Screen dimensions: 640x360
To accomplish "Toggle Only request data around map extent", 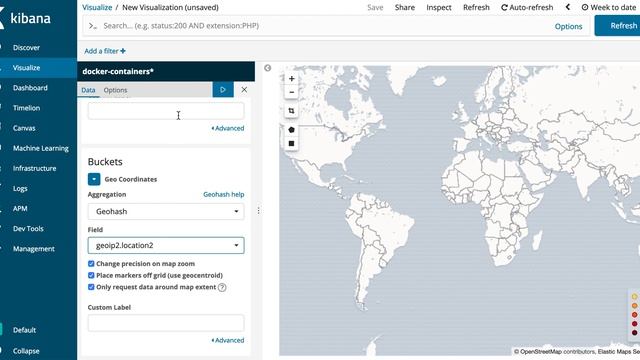I will pos(91,287).
